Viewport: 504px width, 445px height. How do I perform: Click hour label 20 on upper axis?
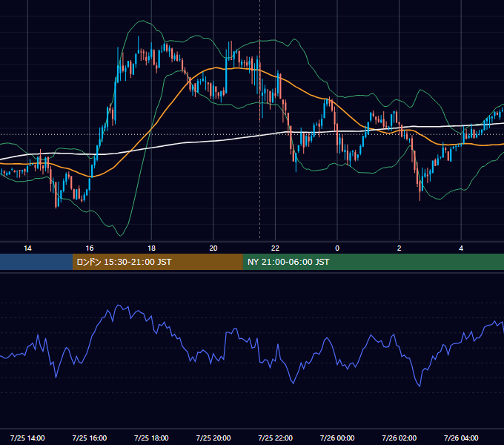coord(213,248)
